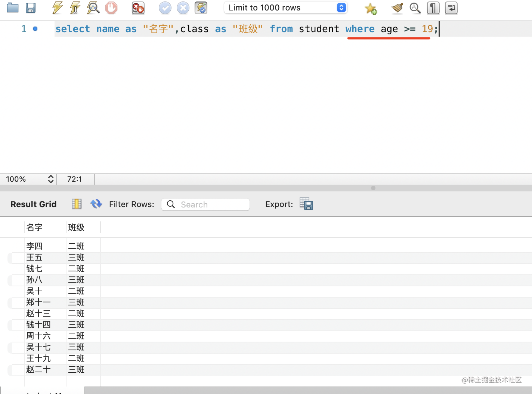The height and width of the screenshot is (394, 532).
Task: Change the 100% zoom level stepper
Action: point(51,179)
